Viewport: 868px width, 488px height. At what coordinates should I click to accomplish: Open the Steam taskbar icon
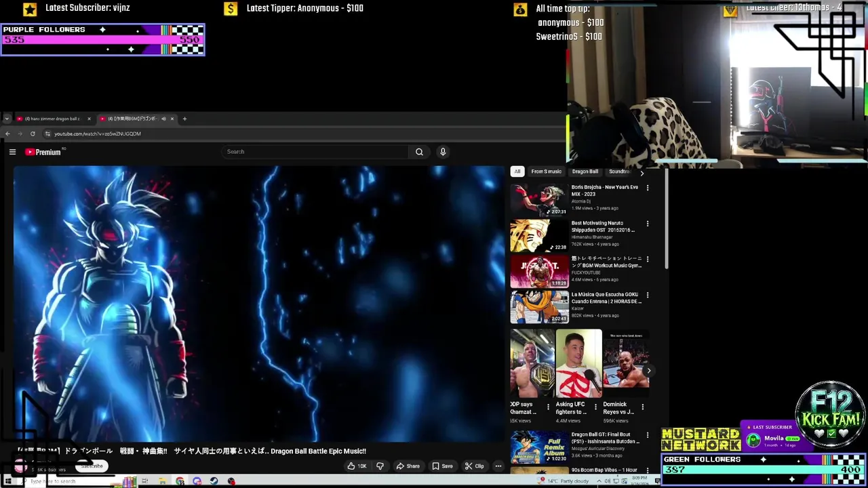click(214, 481)
